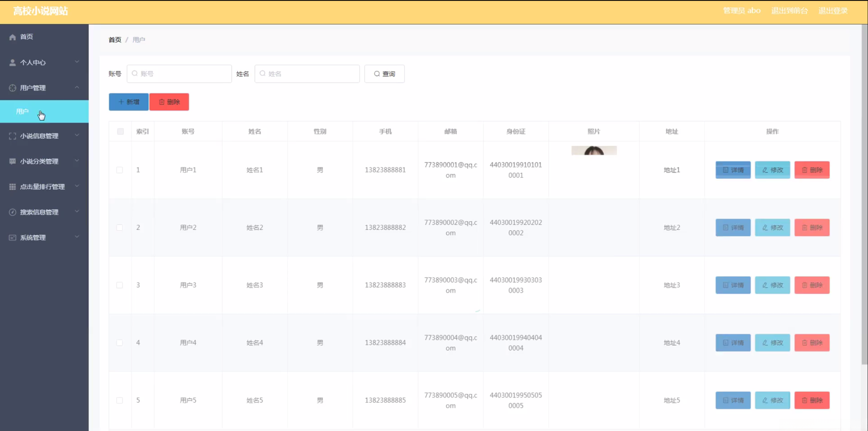Click the 小说信息管理 sidebar icon
The height and width of the screenshot is (431, 868).
[x=12, y=136]
